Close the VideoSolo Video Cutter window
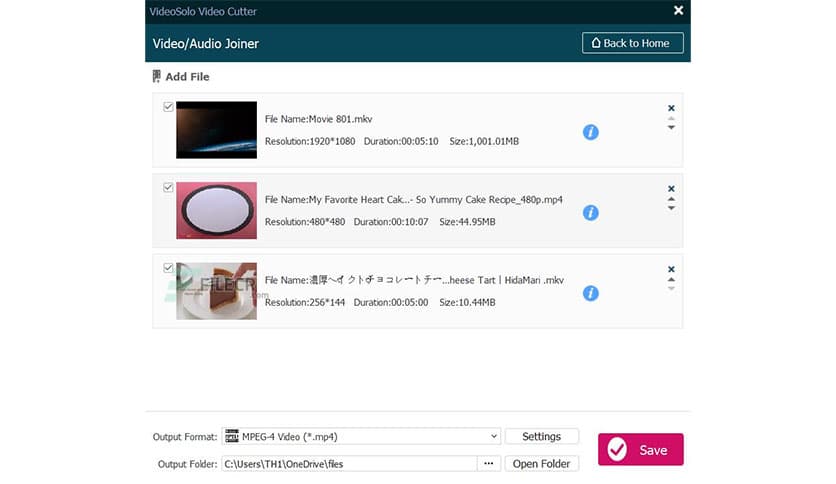 [678, 11]
